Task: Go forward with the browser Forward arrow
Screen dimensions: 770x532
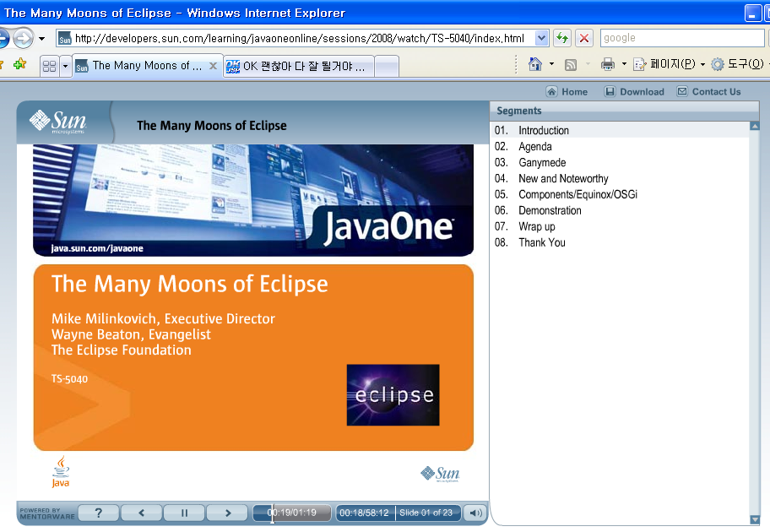Action: (23, 38)
